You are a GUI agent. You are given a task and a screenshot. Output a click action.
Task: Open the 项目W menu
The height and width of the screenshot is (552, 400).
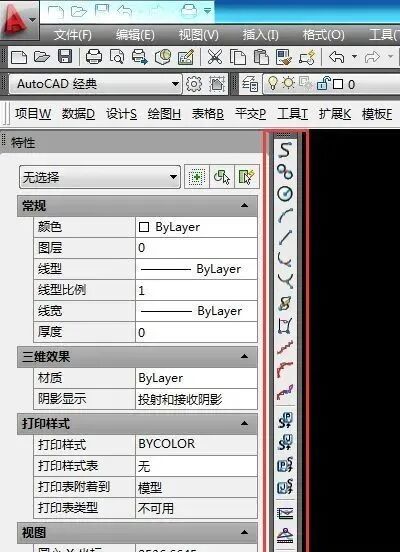(x=33, y=114)
